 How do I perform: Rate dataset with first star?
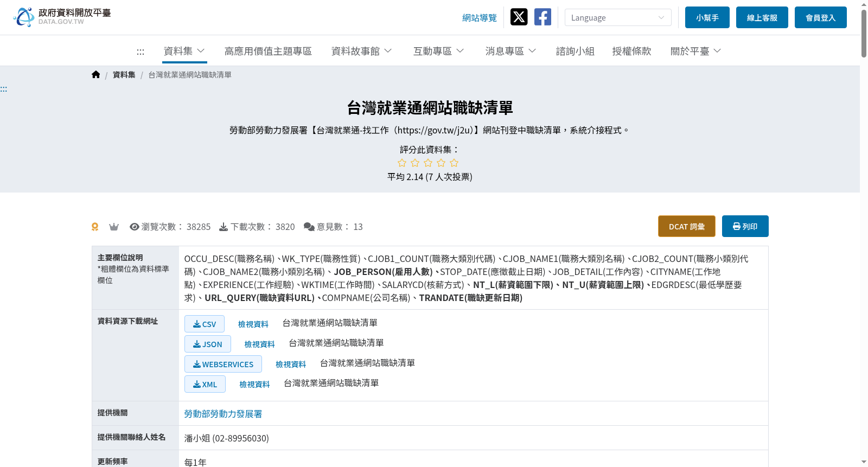tap(402, 163)
